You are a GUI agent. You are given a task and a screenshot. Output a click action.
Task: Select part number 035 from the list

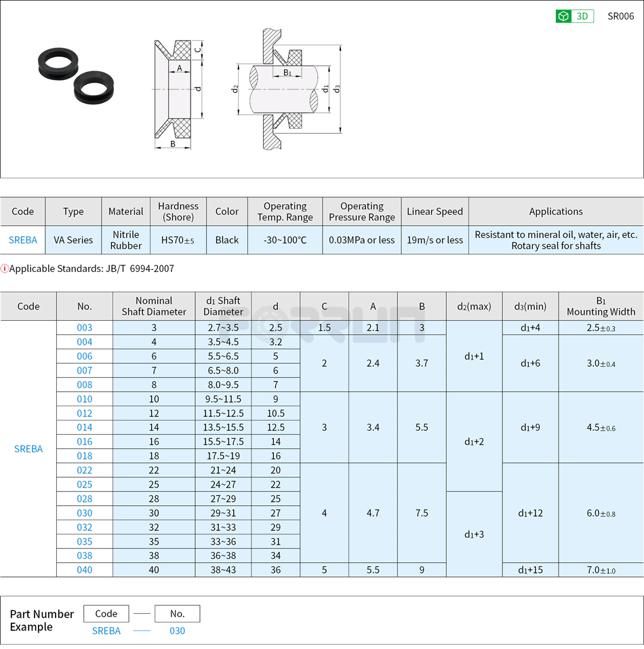pos(84,541)
